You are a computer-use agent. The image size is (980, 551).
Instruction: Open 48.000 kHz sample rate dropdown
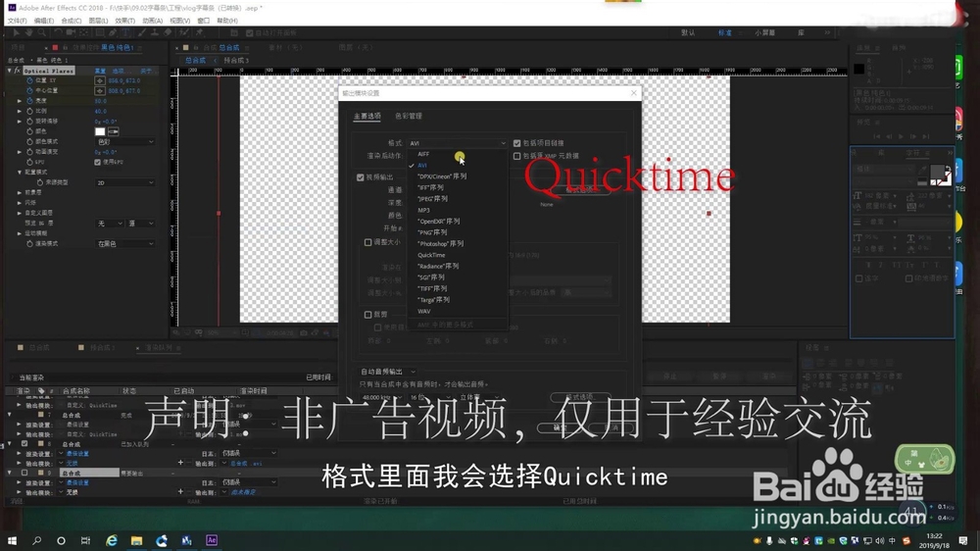click(380, 397)
